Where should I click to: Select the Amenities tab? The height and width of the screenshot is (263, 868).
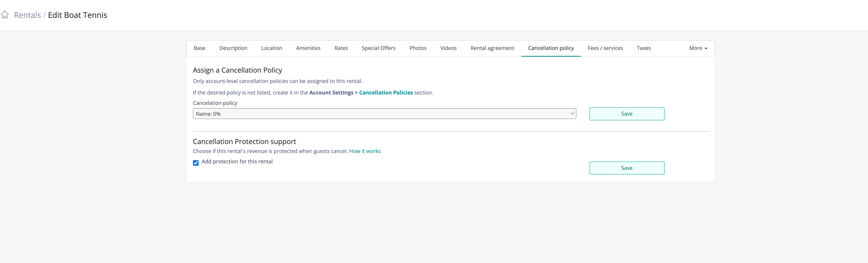click(308, 48)
